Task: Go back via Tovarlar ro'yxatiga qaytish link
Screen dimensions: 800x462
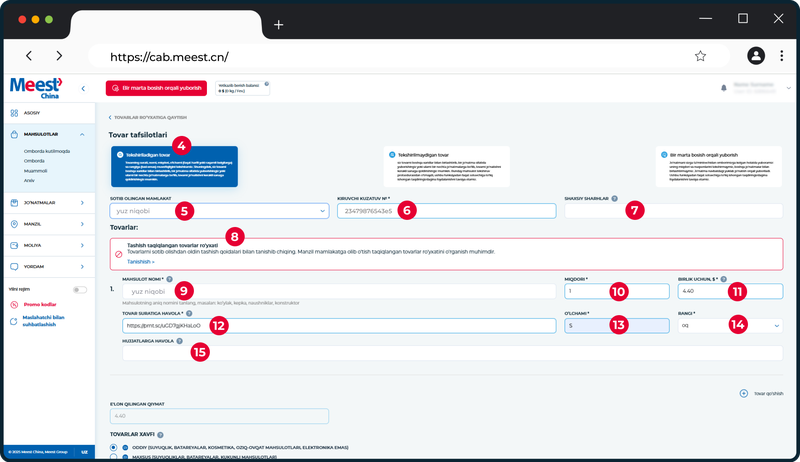Action: tap(147, 117)
